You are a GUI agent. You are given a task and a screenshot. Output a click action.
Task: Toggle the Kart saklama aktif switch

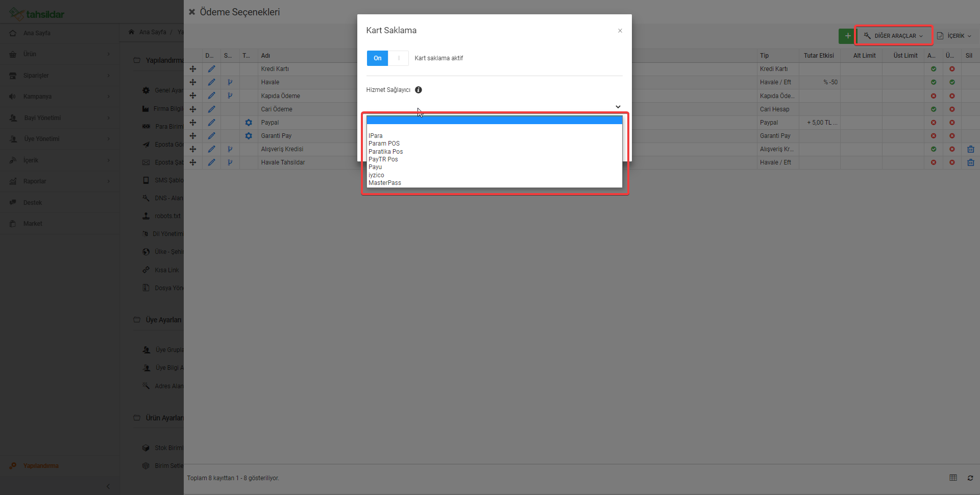[387, 58]
